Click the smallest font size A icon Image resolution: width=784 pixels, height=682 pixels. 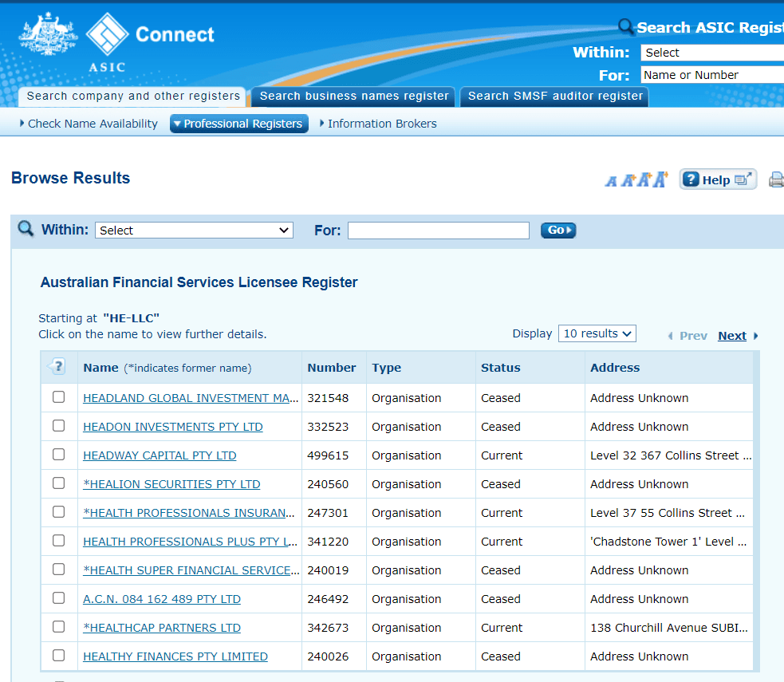click(611, 181)
